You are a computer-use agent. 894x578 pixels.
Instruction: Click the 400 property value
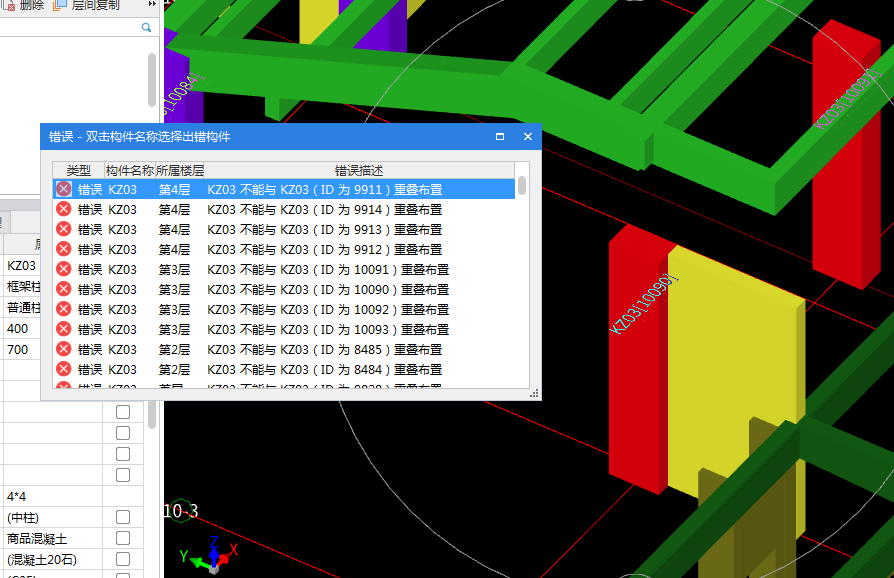pos(22,329)
